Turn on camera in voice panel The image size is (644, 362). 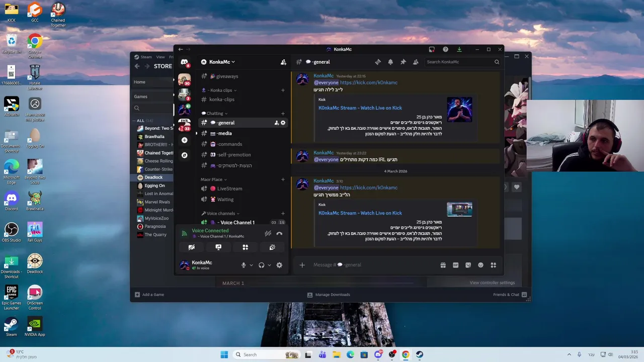tap(192, 247)
